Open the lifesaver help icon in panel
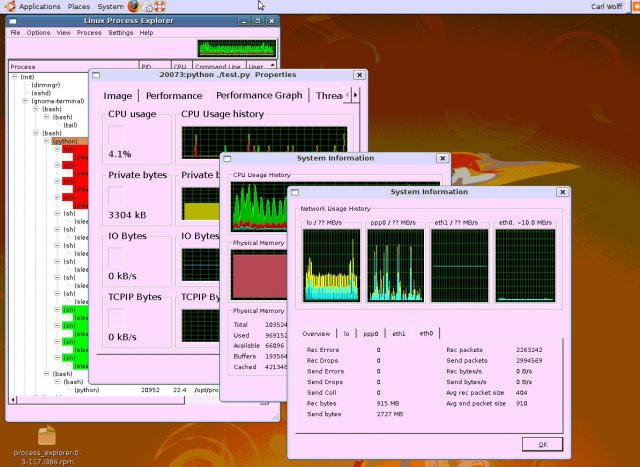The image size is (640, 467). tap(159, 7)
